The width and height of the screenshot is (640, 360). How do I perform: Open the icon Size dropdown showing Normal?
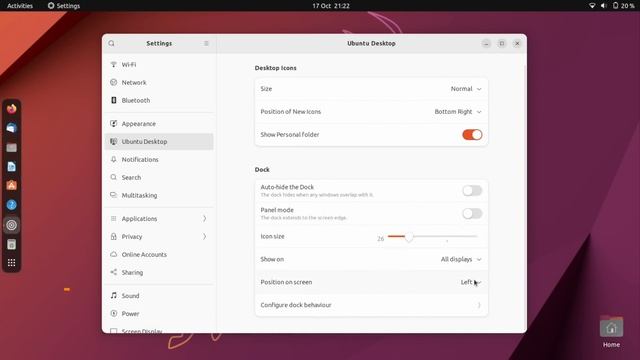[466, 89]
